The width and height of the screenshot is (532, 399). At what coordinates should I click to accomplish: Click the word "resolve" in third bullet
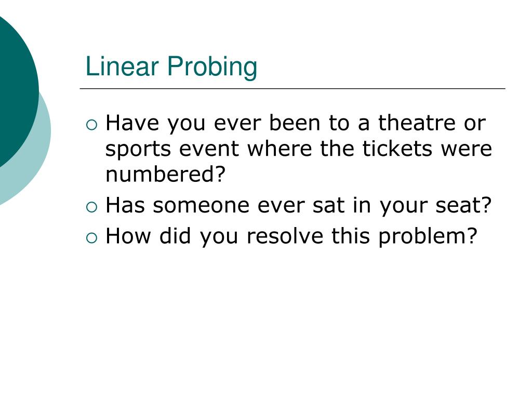coord(285,235)
